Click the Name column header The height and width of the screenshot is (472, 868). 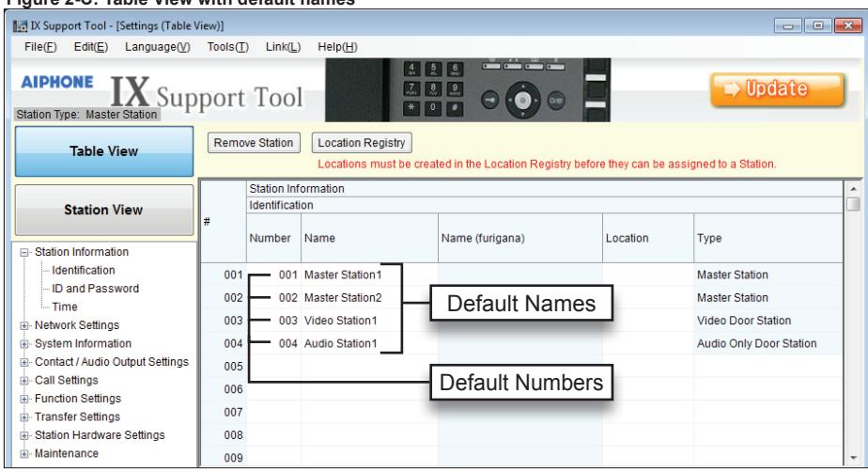(x=369, y=238)
